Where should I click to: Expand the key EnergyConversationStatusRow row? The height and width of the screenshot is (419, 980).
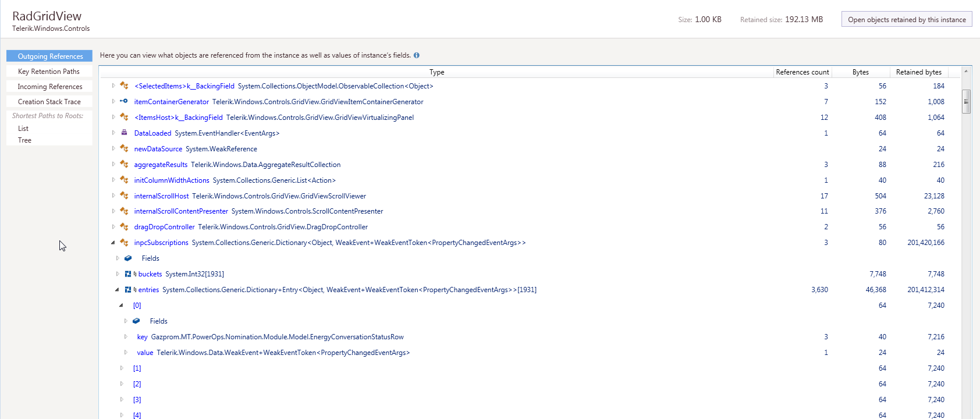click(x=126, y=336)
